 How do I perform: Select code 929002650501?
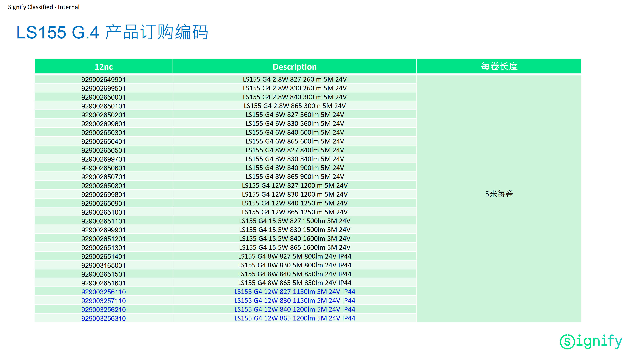click(103, 150)
